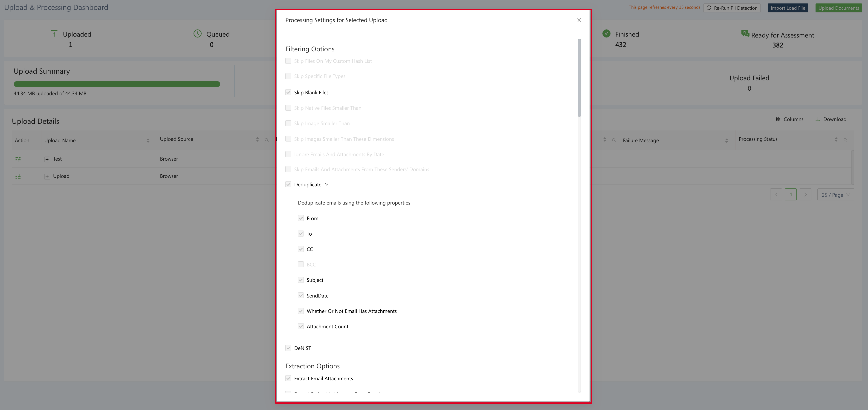Click the Upload Documents button

[838, 8]
